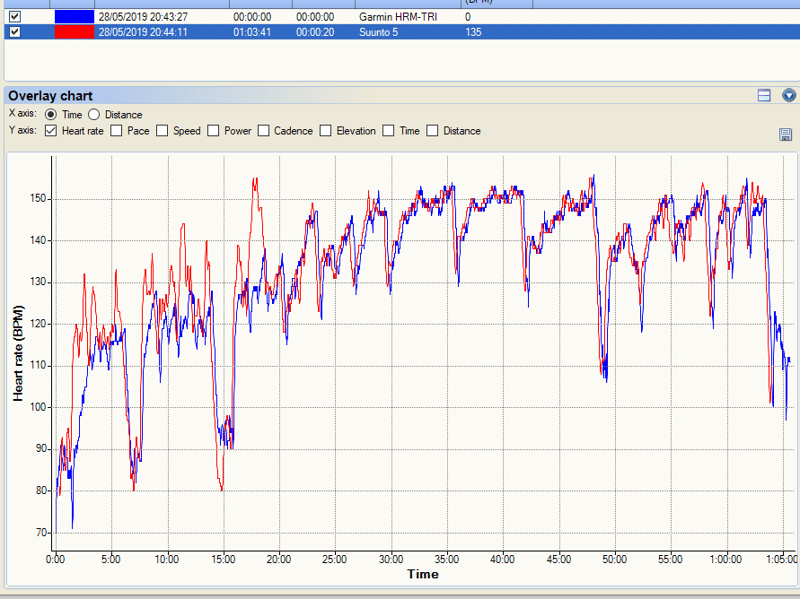Click the Heart rate (BPM) axis label
The width and height of the screenshot is (800, 599).
(18, 354)
